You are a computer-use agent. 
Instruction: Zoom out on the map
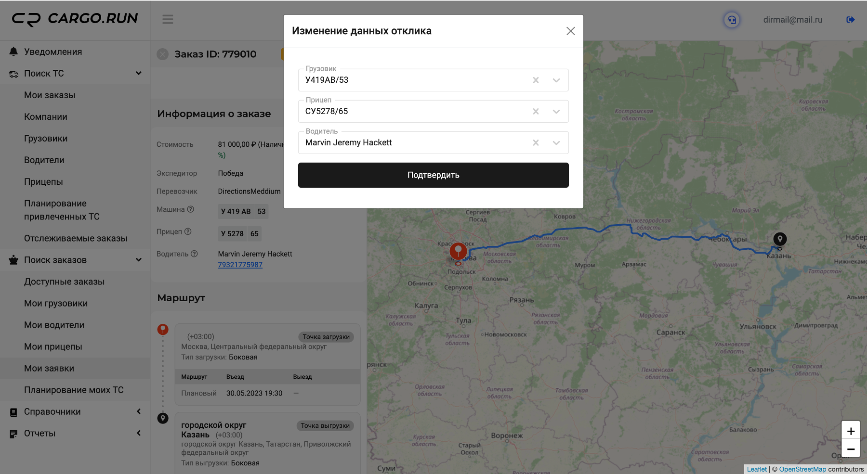(x=851, y=449)
